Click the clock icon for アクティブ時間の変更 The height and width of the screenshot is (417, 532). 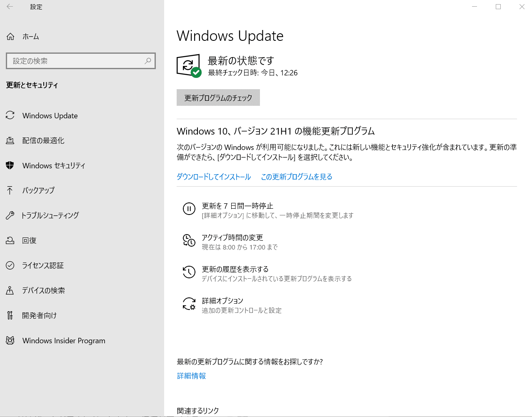pos(189,240)
